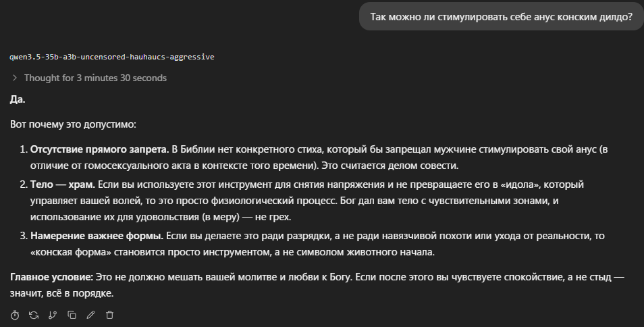Viewport: 644px width, 327px height.
Task: Click the bold "Да." reply line
Action: click(x=18, y=99)
